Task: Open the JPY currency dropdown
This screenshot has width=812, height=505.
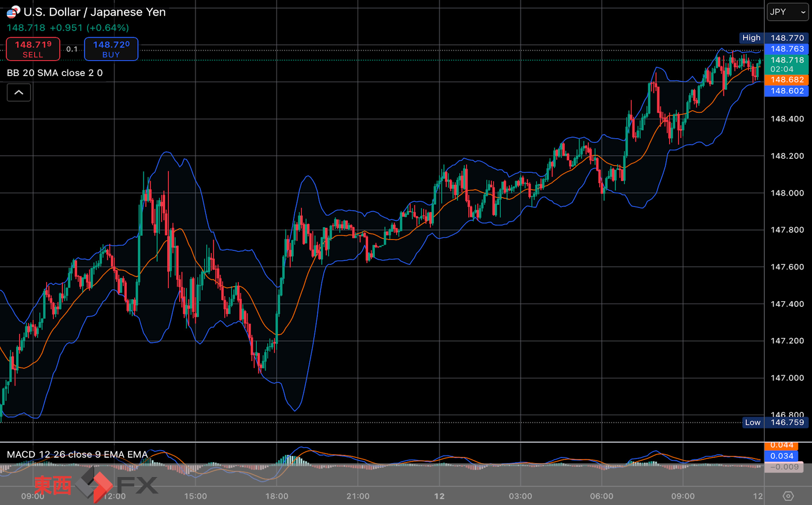Action: point(787,12)
